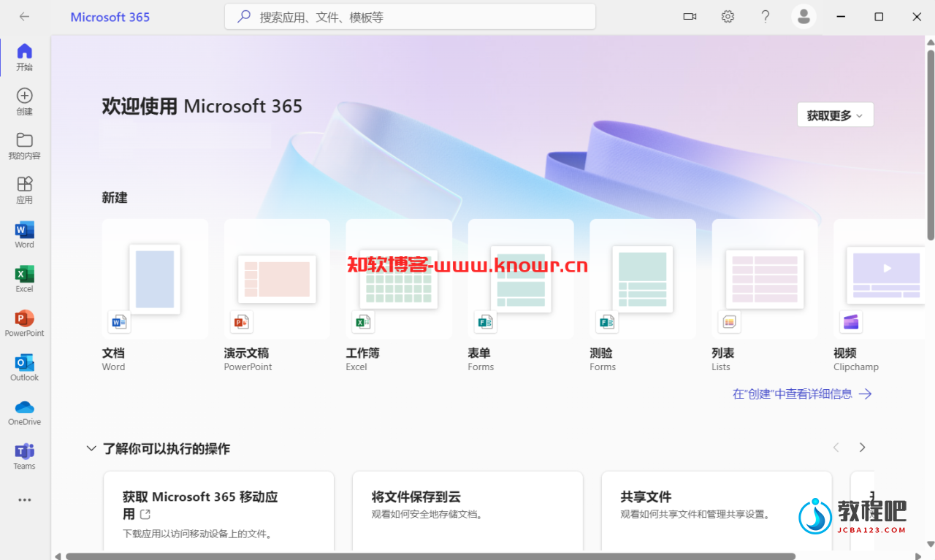Open the 将文件保存到云 card
This screenshot has height=560, width=935.
pos(467,511)
